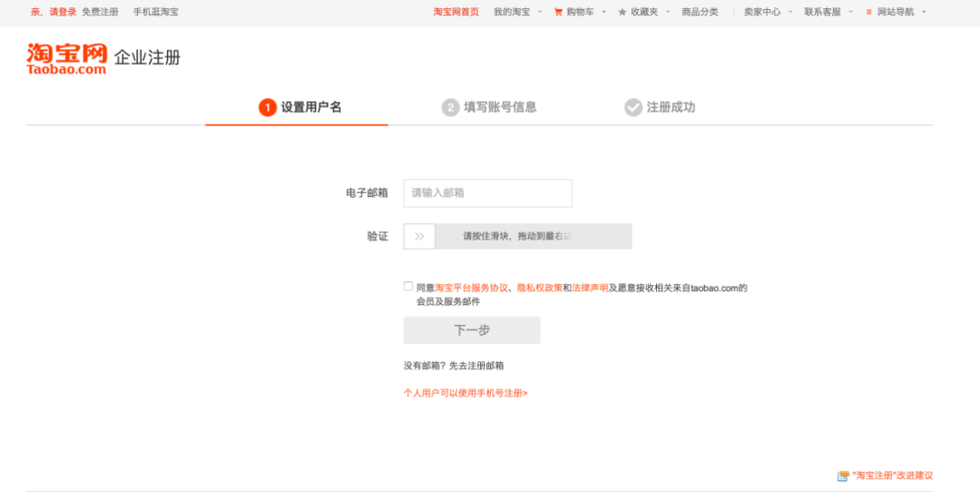The width and height of the screenshot is (980, 501).
Task: Click the 请登录 link at top left
Action: click(62, 12)
